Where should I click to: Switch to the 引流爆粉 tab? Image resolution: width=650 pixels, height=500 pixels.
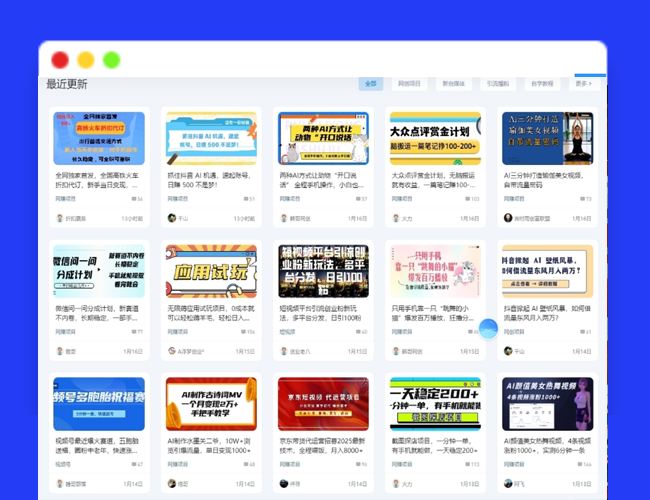pos(498,84)
